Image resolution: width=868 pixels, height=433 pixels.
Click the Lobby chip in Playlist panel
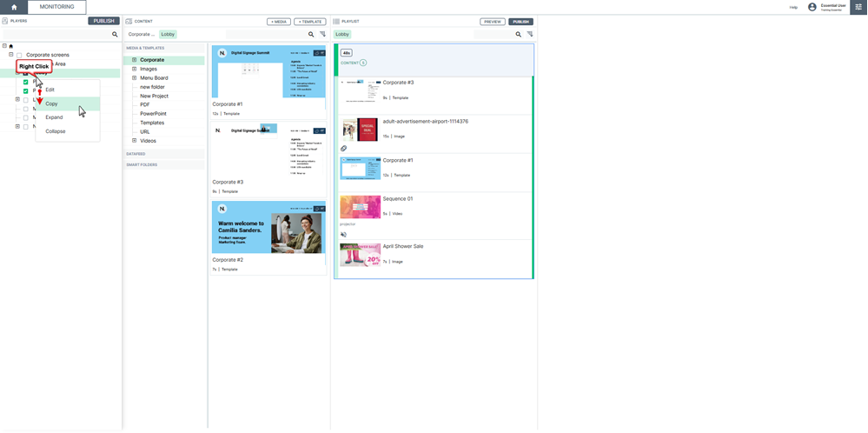tap(342, 34)
